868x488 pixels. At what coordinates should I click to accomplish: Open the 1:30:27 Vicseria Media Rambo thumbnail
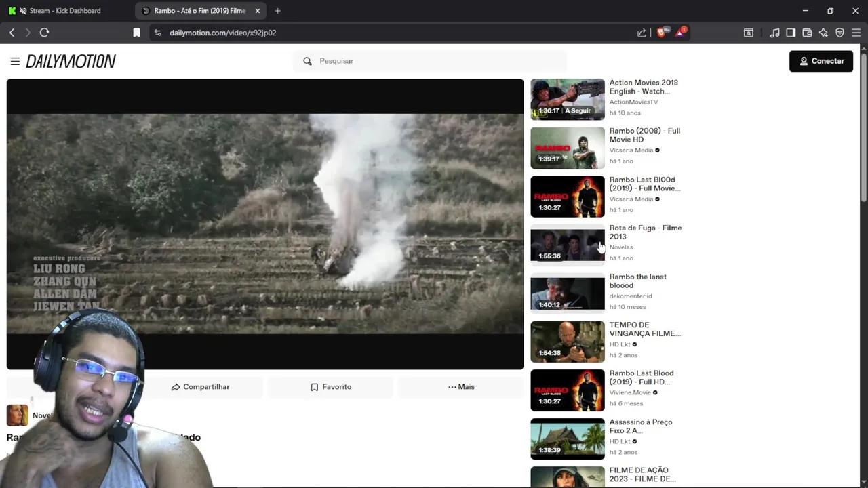[568, 197]
